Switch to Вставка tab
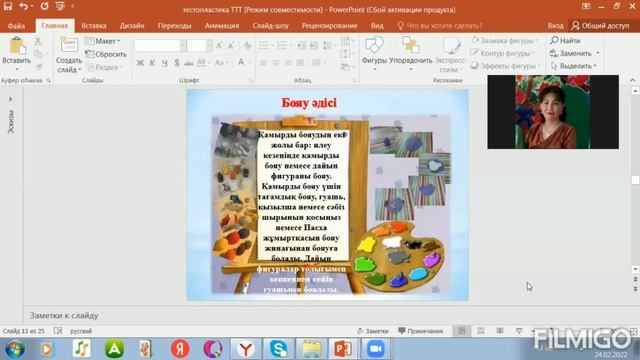 [x=93, y=26]
